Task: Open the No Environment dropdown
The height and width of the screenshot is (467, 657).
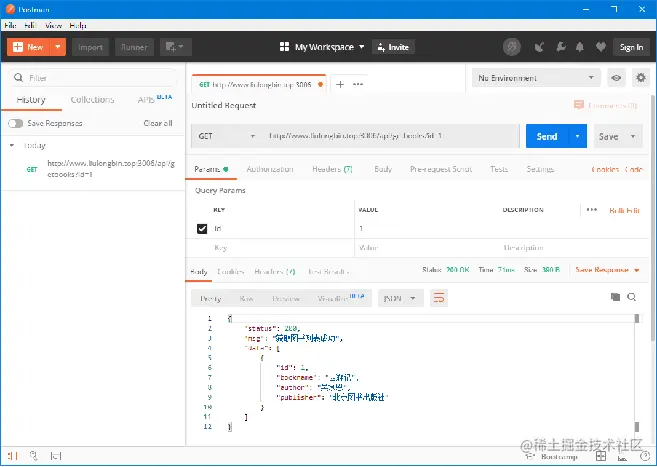Action: tap(536, 78)
